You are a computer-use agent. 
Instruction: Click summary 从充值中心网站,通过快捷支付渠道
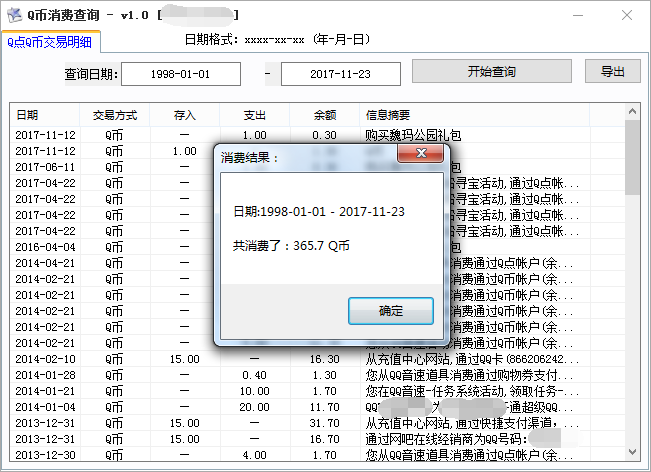pos(472,423)
